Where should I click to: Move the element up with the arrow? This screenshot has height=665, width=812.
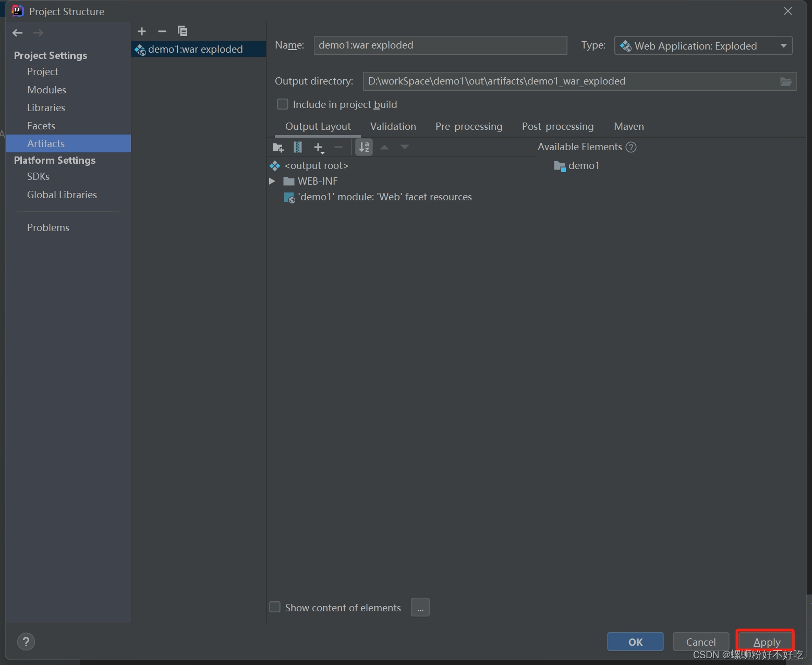(x=384, y=148)
